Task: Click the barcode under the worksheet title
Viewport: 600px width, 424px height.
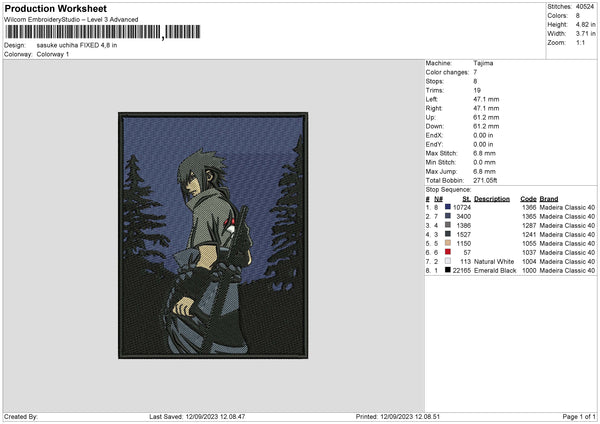Action: point(103,32)
